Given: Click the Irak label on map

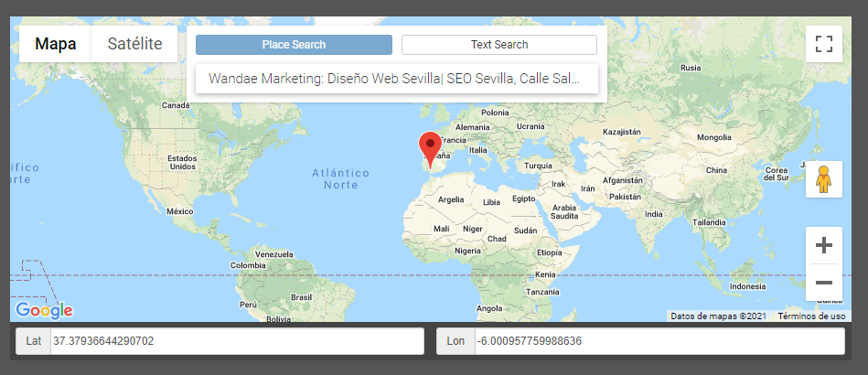Looking at the screenshot, I should (559, 184).
